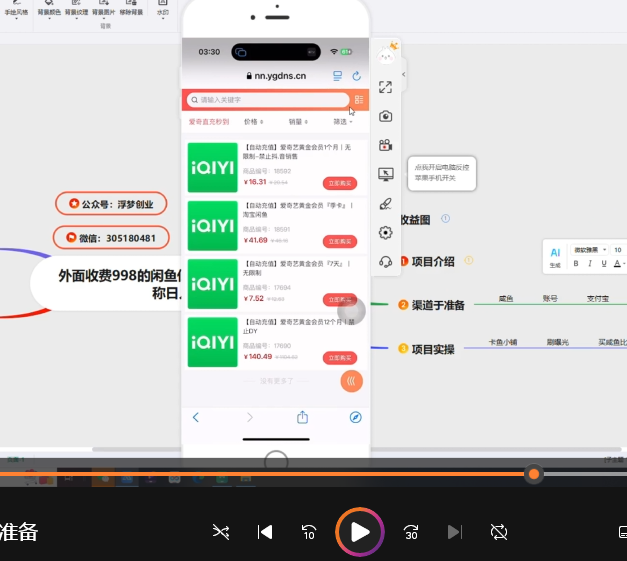Open the 手绘风格 dropdown
The width and height of the screenshot is (627, 561).
click(16, 12)
